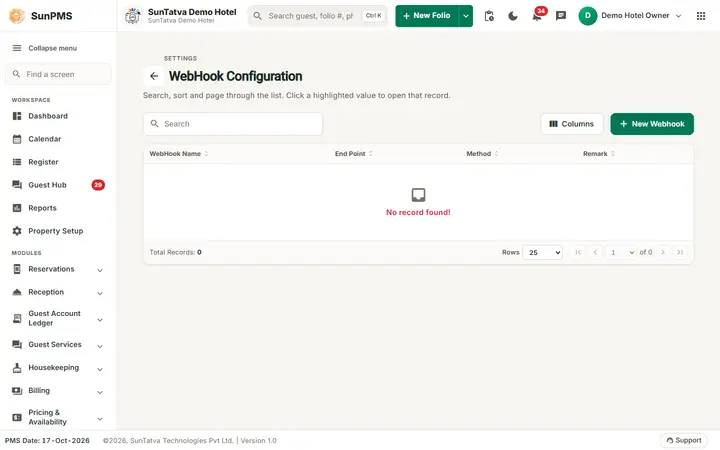The width and height of the screenshot is (720, 450).
Task: Open Property Setup from sidebar
Action: click(58, 231)
